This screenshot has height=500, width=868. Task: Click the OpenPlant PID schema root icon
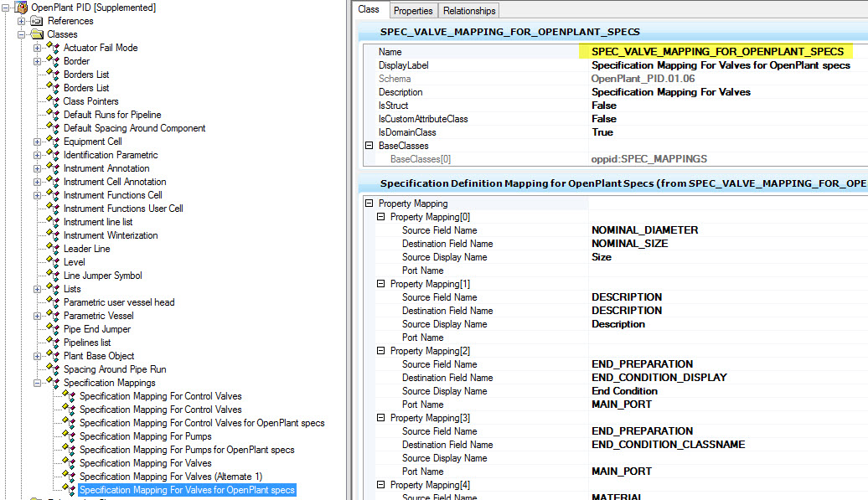(21, 8)
